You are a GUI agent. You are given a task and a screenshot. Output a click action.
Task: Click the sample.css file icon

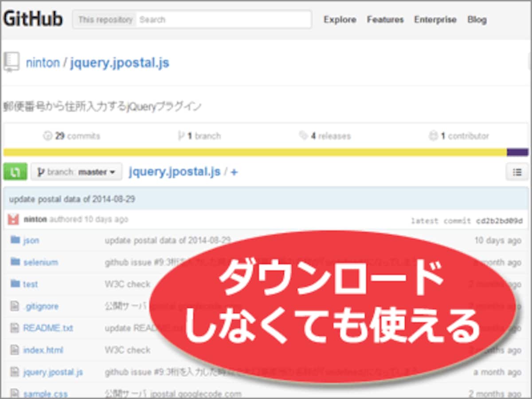click(x=16, y=394)
